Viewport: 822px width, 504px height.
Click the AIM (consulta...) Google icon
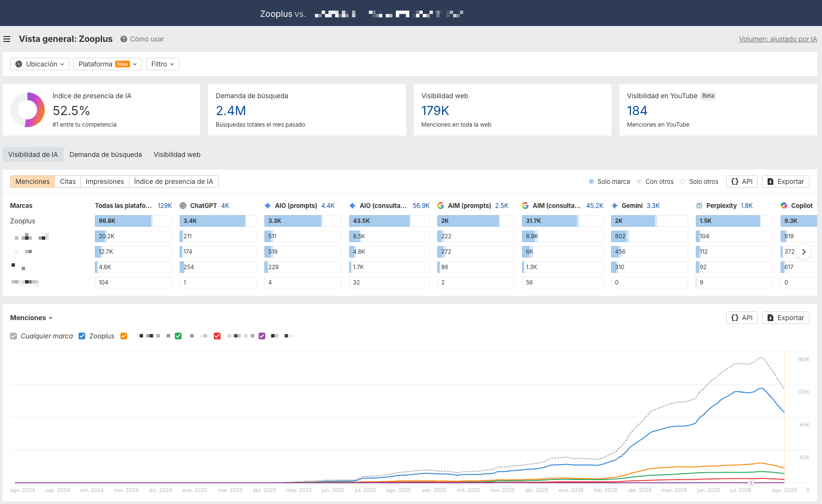(525, 206)
